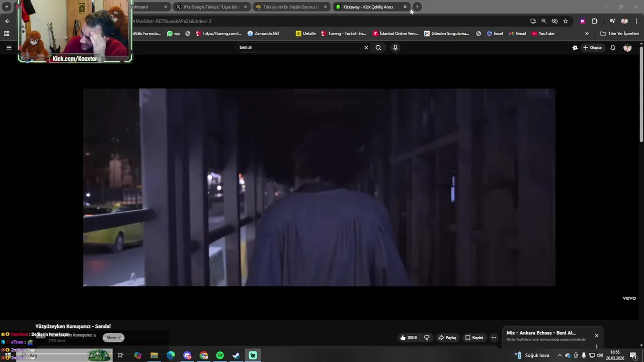Click the Kaydet save button
Viewport: 644px width, 362px height.
click(474, 337)
